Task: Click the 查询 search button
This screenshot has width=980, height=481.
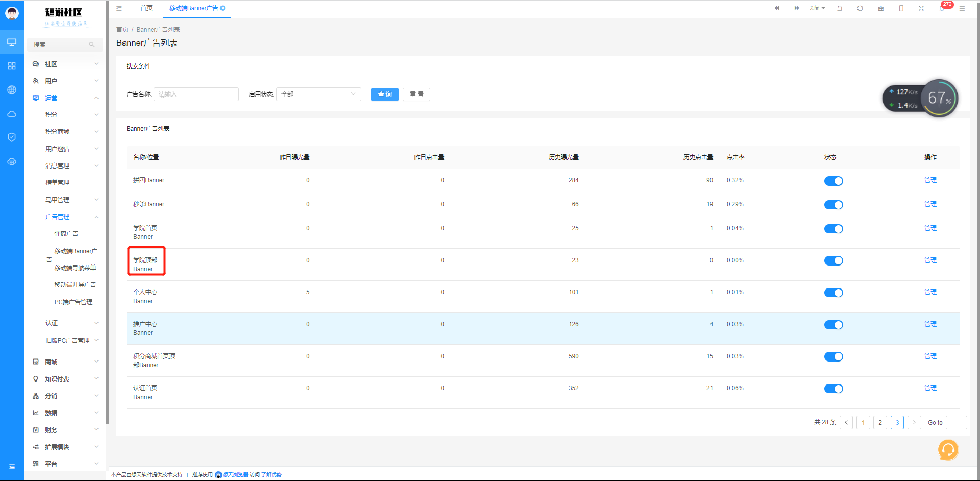Action: tap(385, 94)
